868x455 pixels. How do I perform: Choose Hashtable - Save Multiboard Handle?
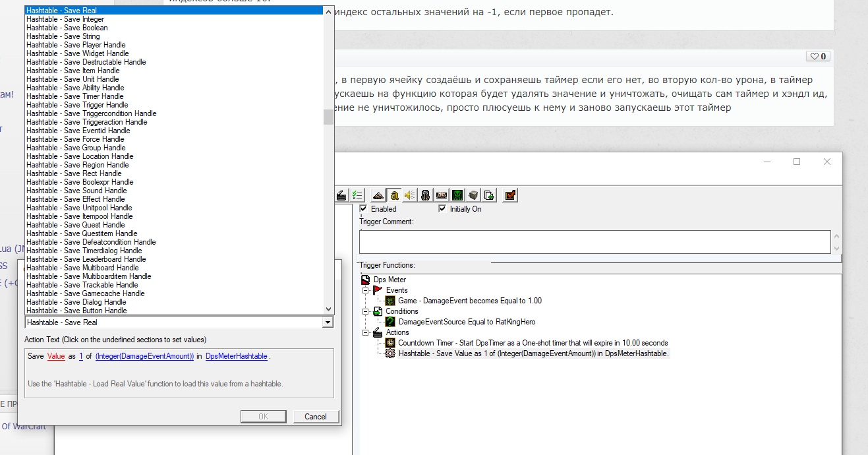174,268
